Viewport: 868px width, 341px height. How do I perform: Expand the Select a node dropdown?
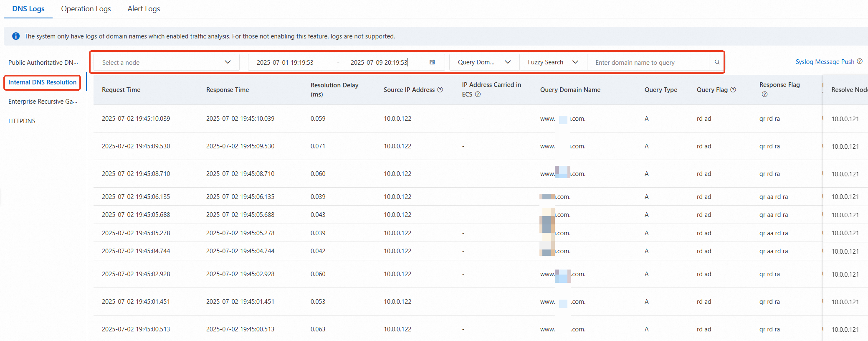(x=166, y=62)
